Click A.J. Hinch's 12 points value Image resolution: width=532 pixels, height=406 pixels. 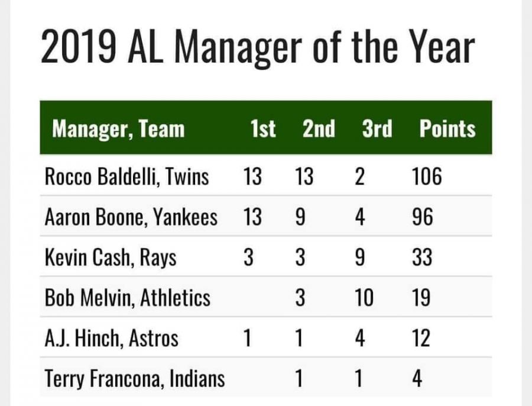(422, 339)
